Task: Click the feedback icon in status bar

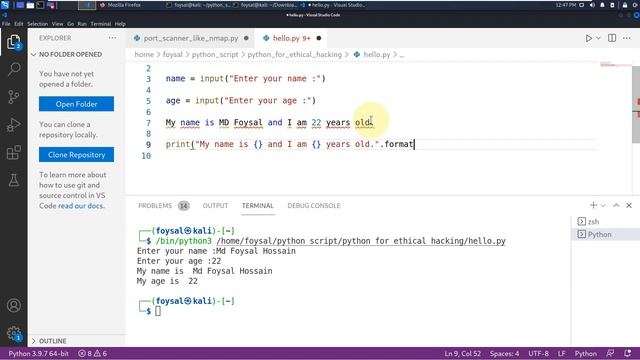Action: coord(610,353)
